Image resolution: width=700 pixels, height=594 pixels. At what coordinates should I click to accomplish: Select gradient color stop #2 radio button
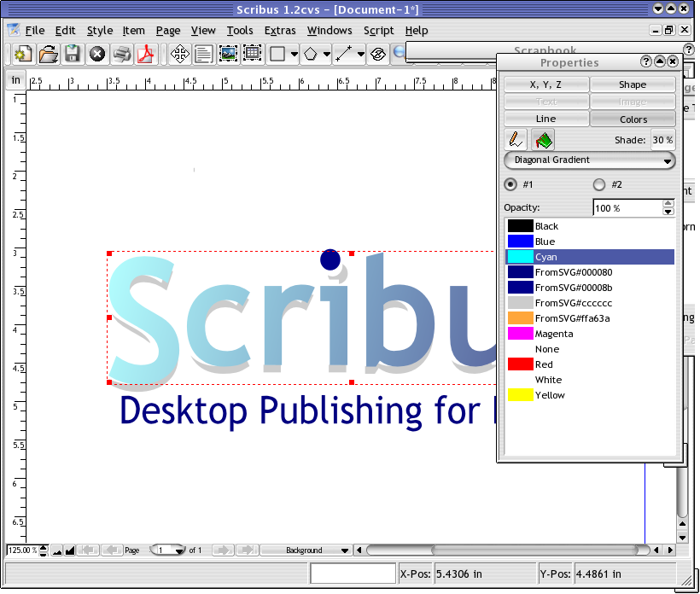pos(599,184)
